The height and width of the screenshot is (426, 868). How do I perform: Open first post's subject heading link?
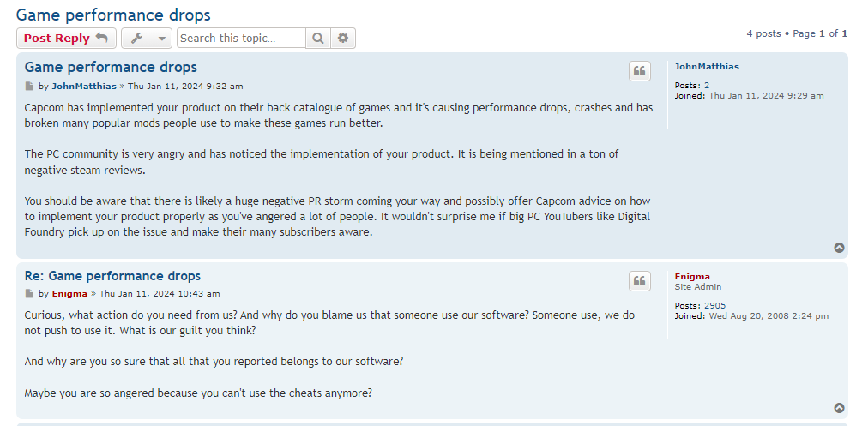coord(111,67)
